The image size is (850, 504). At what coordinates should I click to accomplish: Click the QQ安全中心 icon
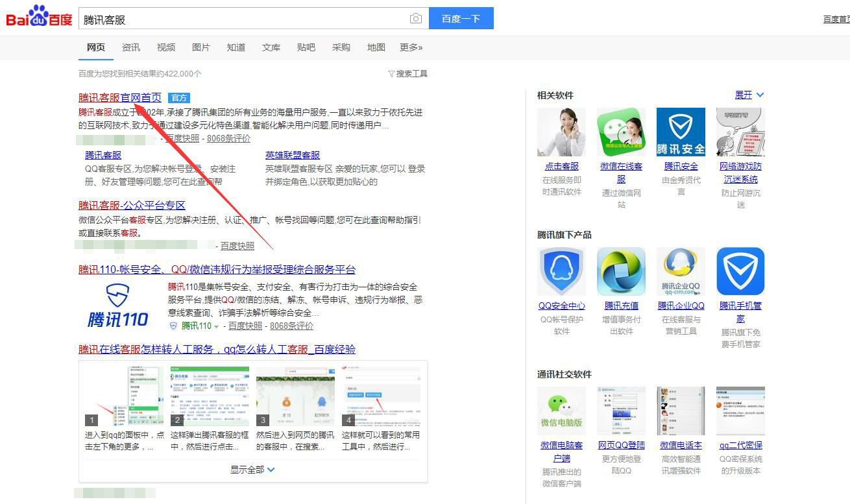tap(561, 271)
